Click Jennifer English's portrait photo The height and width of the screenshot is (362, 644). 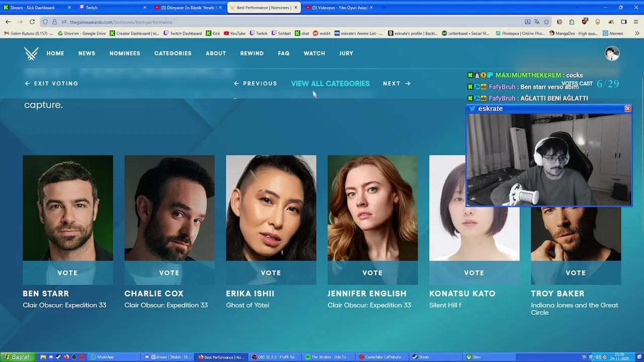373,208
